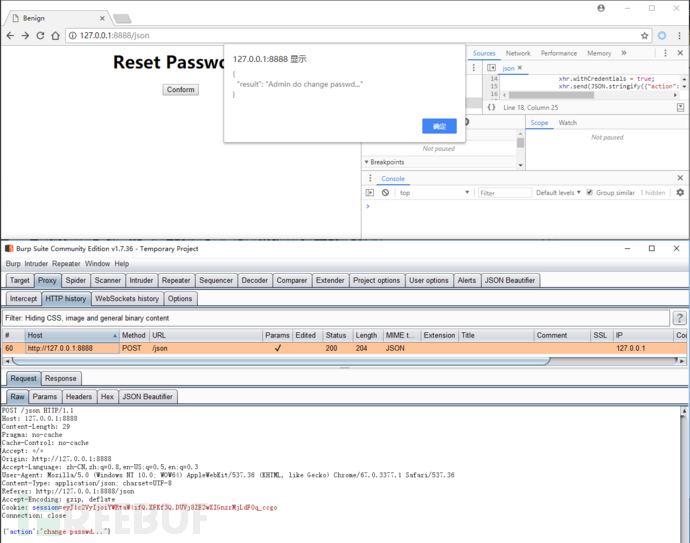Click the browser reload icon
690x543 pixels.
[41, 35]
